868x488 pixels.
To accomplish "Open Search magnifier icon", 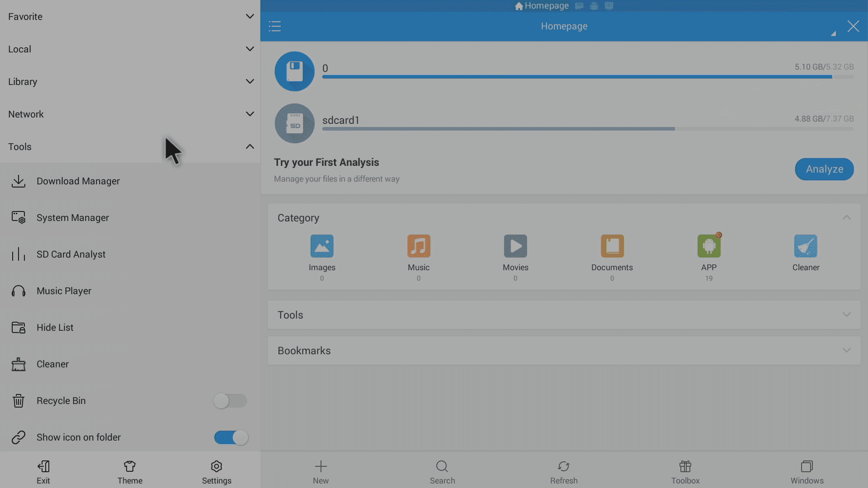I will tap(442, 466).
